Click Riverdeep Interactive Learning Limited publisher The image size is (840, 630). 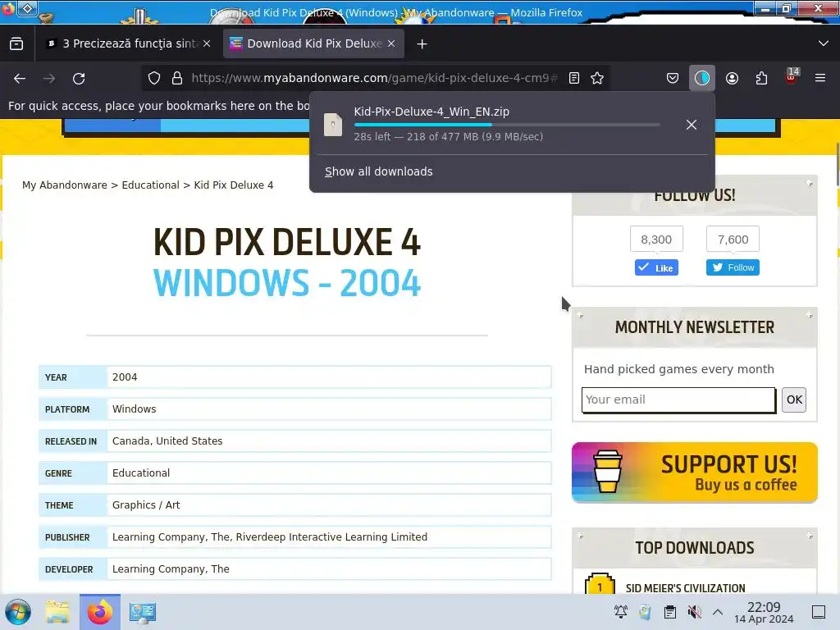pos(331,536)
